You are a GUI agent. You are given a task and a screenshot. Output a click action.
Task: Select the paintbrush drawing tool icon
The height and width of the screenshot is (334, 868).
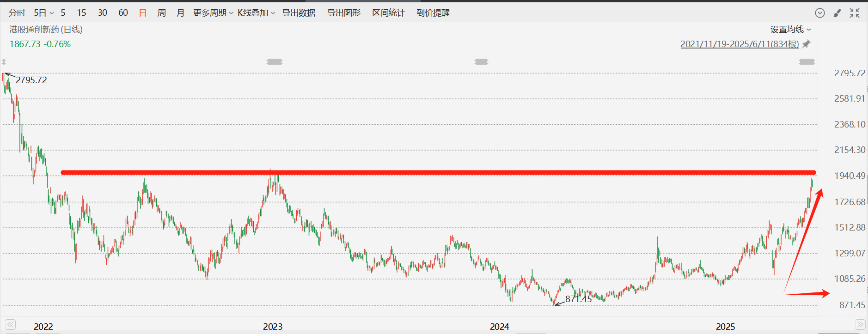[837, 13]
